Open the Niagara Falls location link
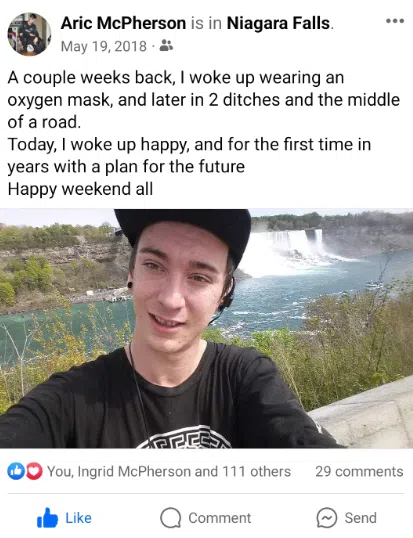Viewport: 413px width, 538px height. (279, 23)
